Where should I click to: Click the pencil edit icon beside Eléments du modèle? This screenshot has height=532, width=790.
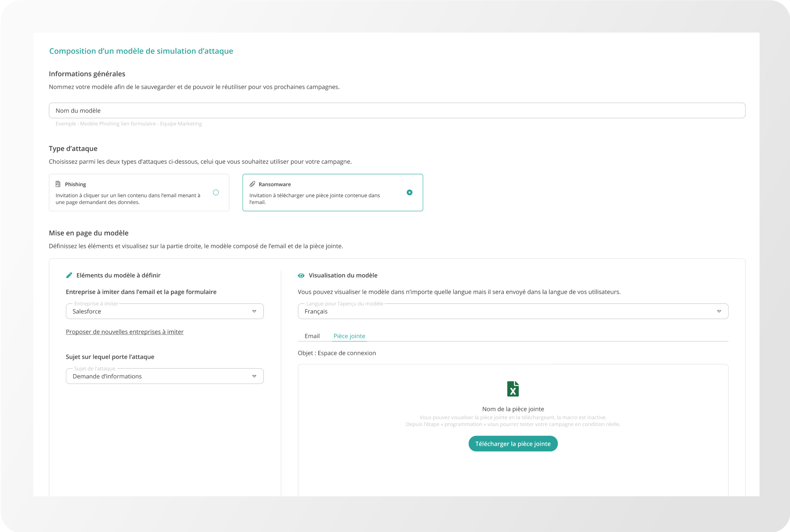(x=69, y=275)
